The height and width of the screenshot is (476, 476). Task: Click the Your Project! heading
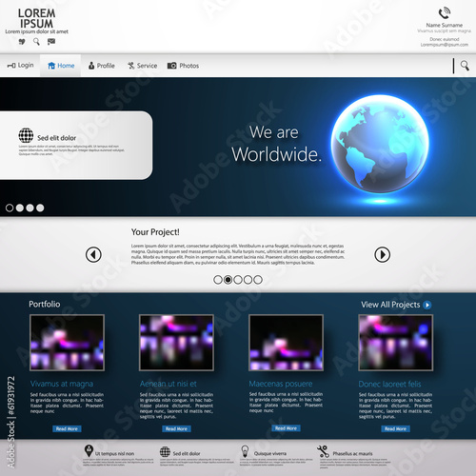pyautogui.click(x=155, y=232)
